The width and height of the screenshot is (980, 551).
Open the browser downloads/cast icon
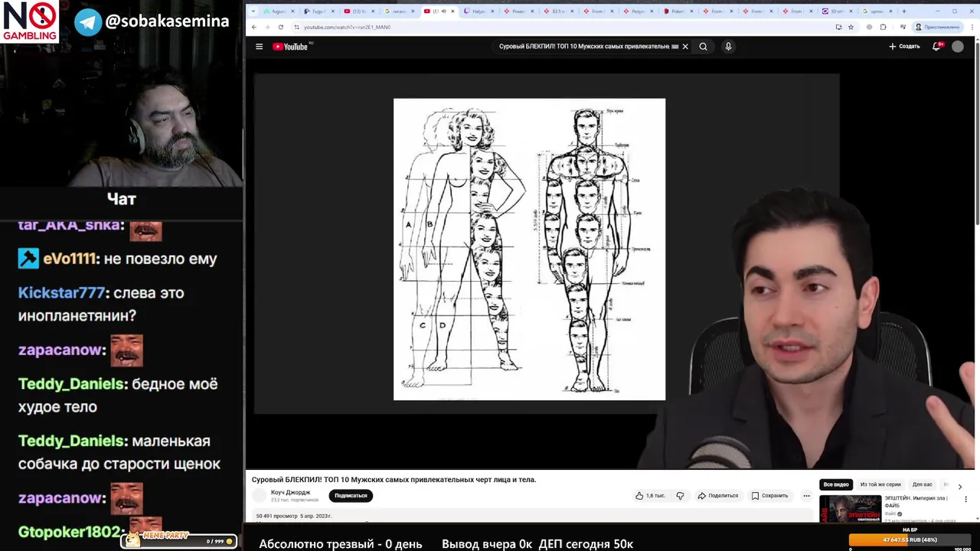[x=838, y=27]
